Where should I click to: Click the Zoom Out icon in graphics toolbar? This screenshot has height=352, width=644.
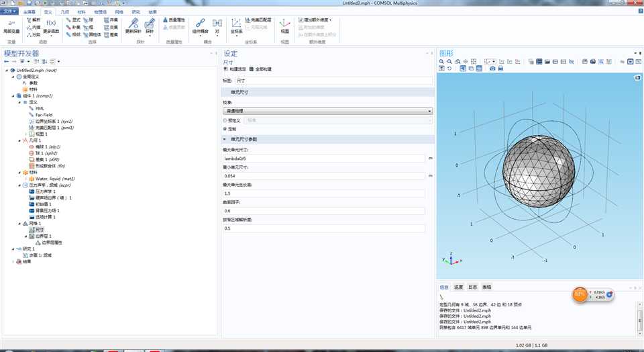[449, 62]
